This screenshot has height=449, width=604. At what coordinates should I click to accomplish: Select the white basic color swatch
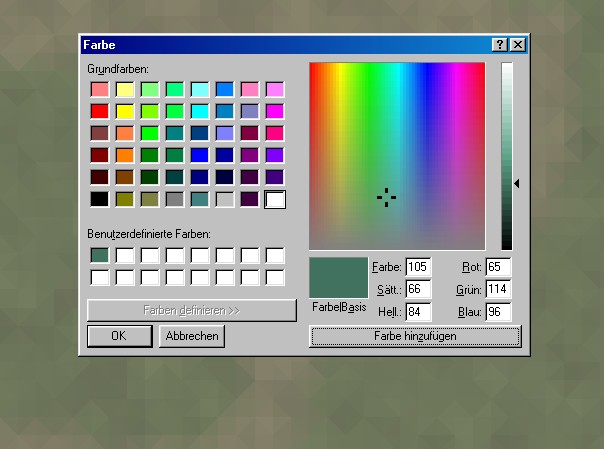(x=274, y=199)
